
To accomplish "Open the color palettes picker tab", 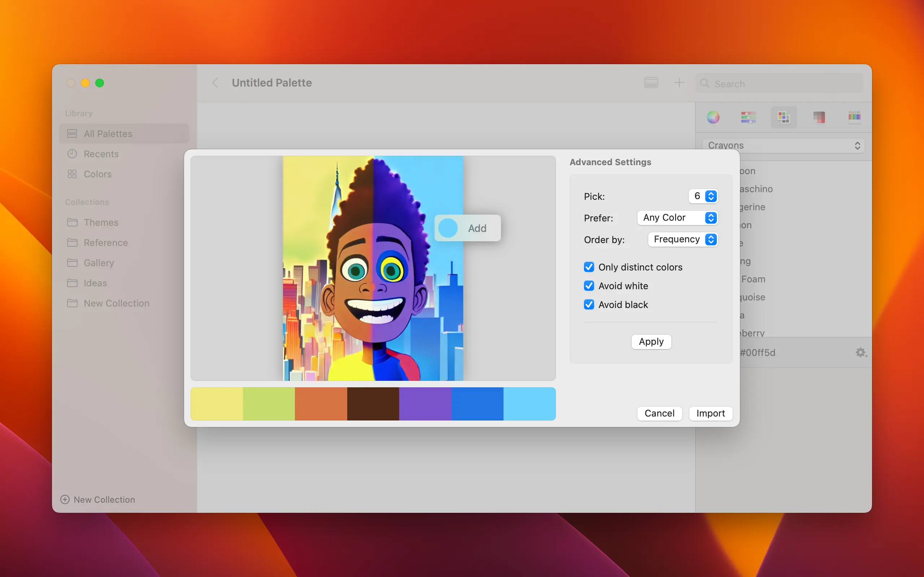I will tap(784, 117).
